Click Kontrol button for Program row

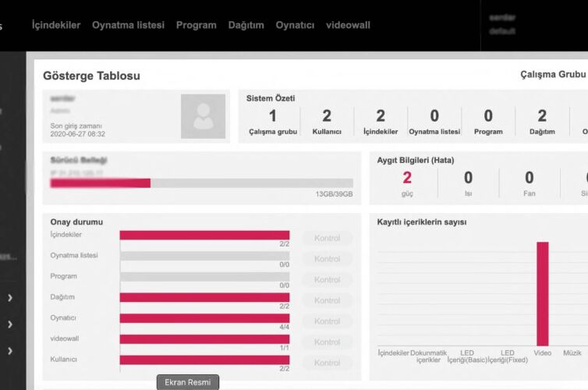(x=328, y=280)
